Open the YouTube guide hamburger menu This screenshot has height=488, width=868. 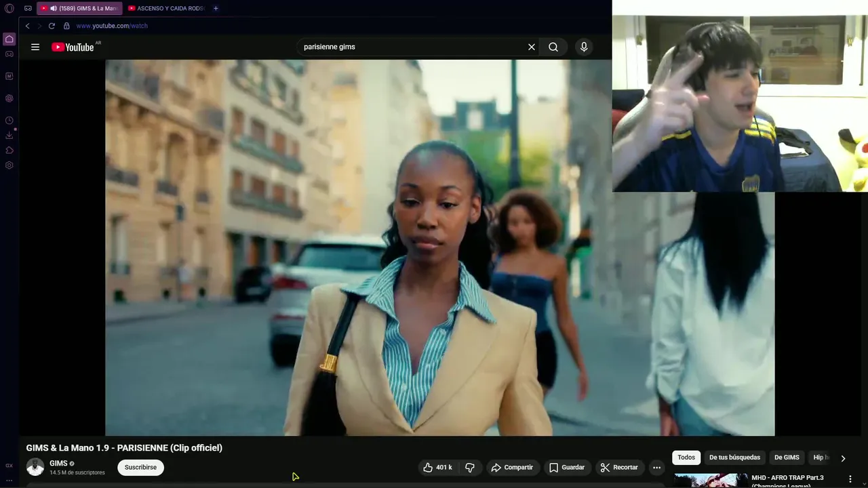[35, 47]
